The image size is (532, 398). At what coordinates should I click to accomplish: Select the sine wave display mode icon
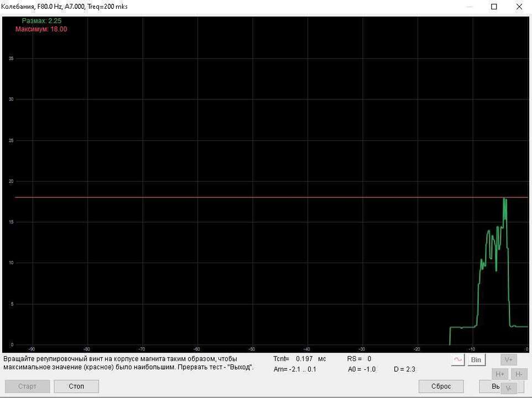[457, 359]
